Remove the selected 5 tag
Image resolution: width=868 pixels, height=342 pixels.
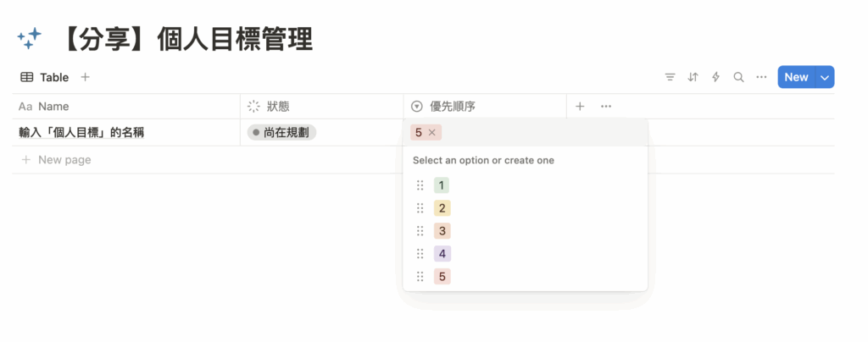point(432,133)
